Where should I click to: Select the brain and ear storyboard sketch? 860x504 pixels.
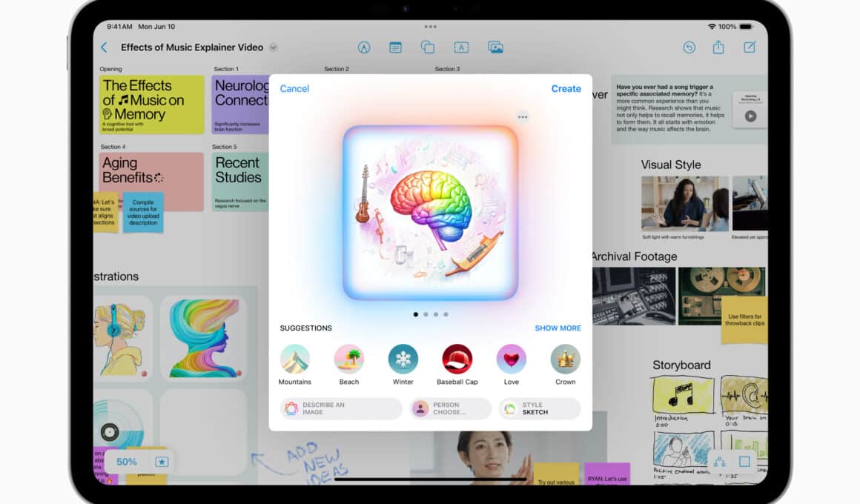click(x=744, y=394)
